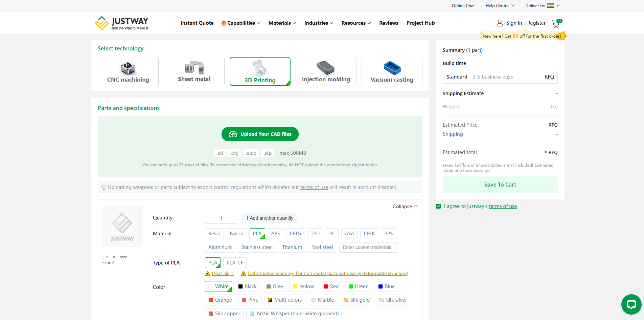Click the Capabilities flame icon
644x320 pixels.
click(224, 23)
